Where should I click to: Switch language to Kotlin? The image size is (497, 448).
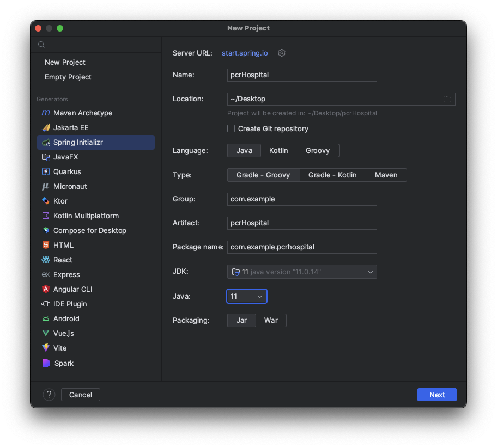(x=278, y=150)
